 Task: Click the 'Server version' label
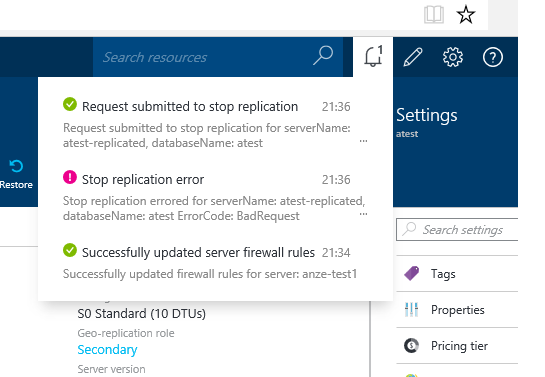point(111,369)
